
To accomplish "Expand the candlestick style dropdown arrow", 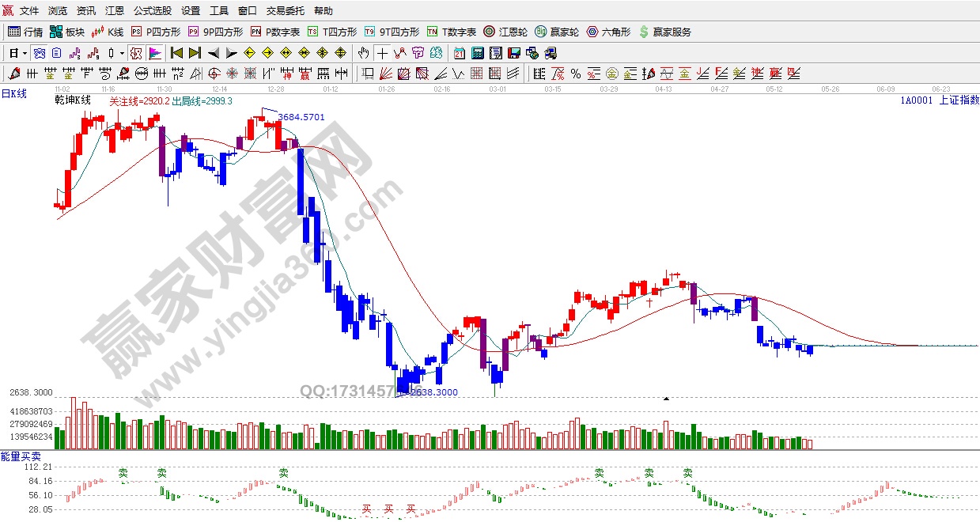I will click(121, 53).
